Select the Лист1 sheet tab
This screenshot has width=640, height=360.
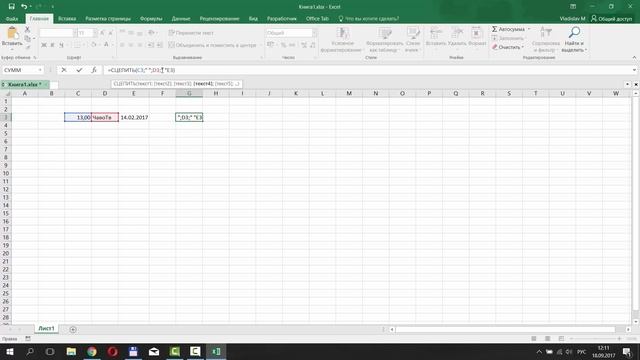point(46,329)
